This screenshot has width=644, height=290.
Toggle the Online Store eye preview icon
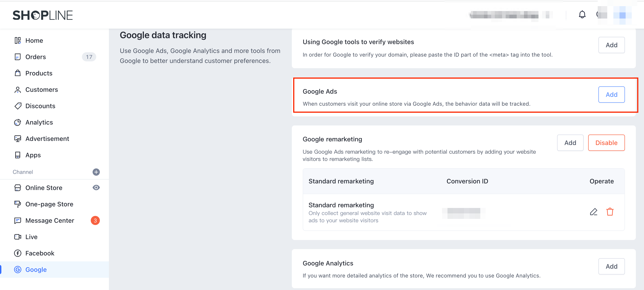96,187
